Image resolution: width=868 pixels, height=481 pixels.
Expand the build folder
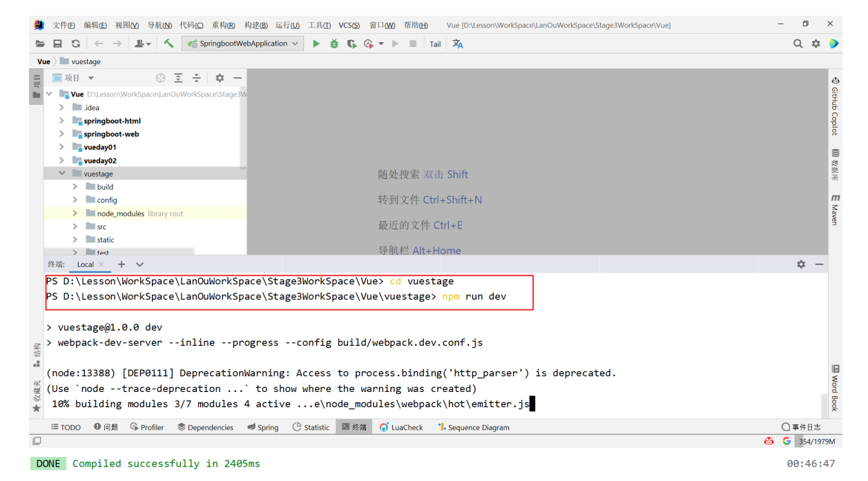coord(75,187)
